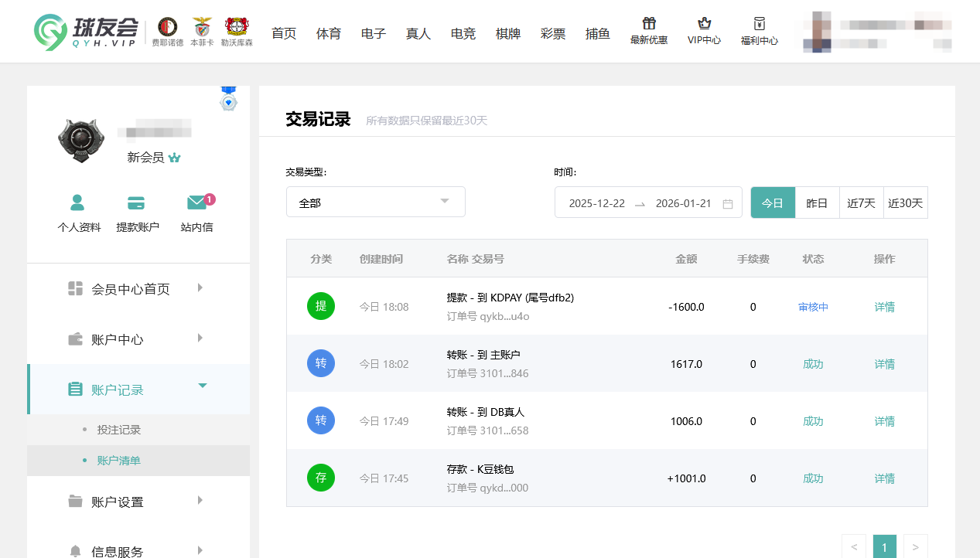The width and height of the screenshot is (980, 558).
Task: Click the 勒沃库森 sponsor badge
Action: tap(236, 31)
